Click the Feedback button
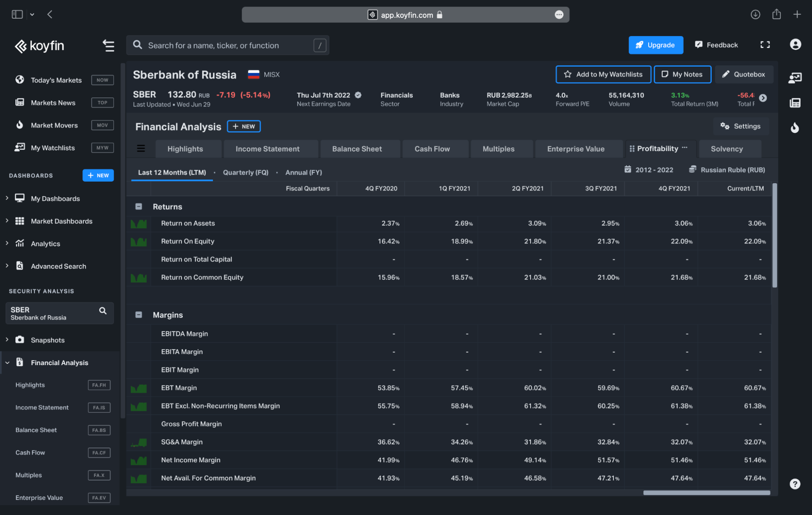This screenshot has height=515, width=812. 716,45
